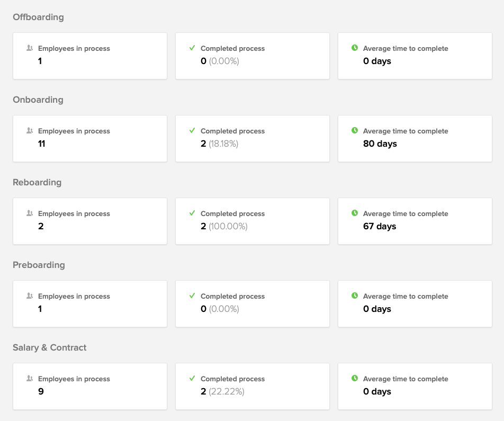Click the green checkmark in Salary & Contract card
The height and width of the screenshot is (421, 504).
192,379
